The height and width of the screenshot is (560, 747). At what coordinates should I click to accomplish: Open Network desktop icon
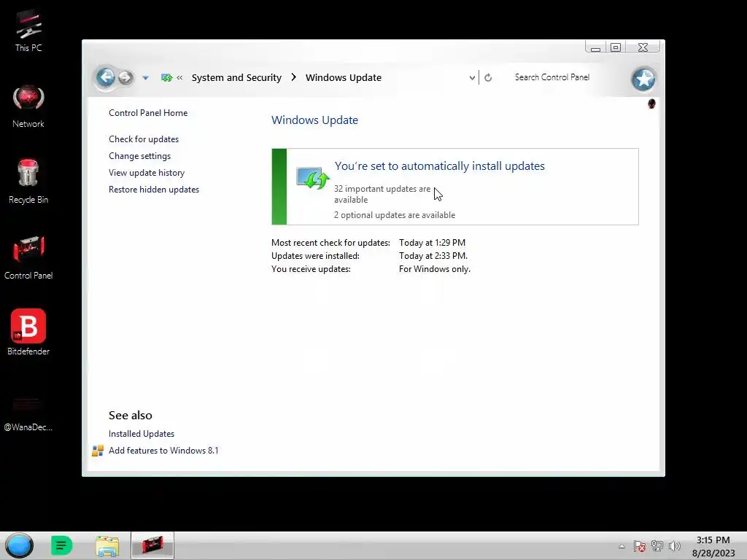(28, 107)
